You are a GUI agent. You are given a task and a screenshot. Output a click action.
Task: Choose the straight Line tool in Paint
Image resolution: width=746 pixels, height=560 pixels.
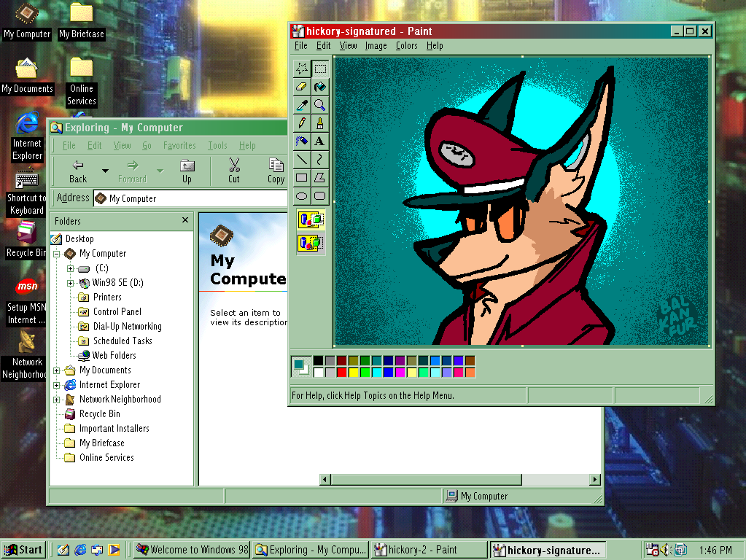[302, 160]
